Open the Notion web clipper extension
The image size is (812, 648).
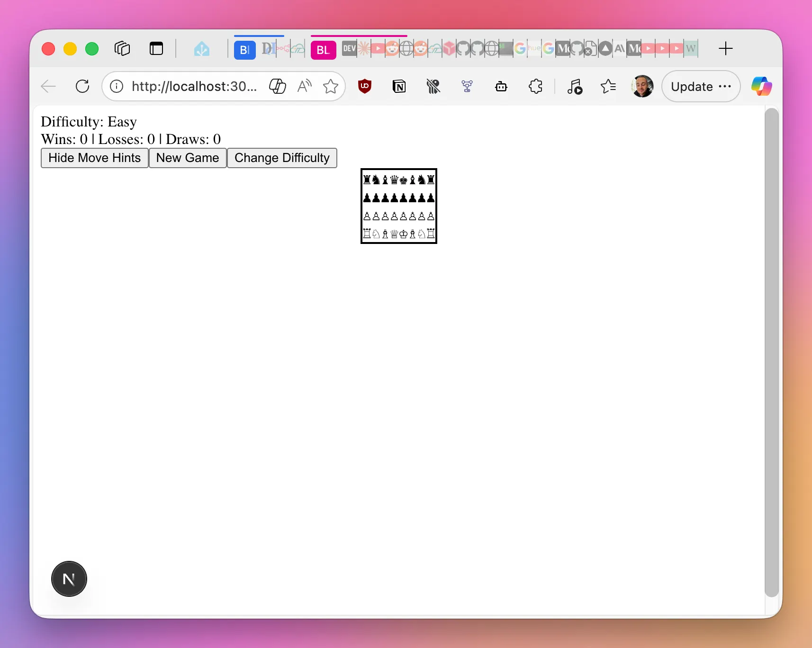[399, 86]
